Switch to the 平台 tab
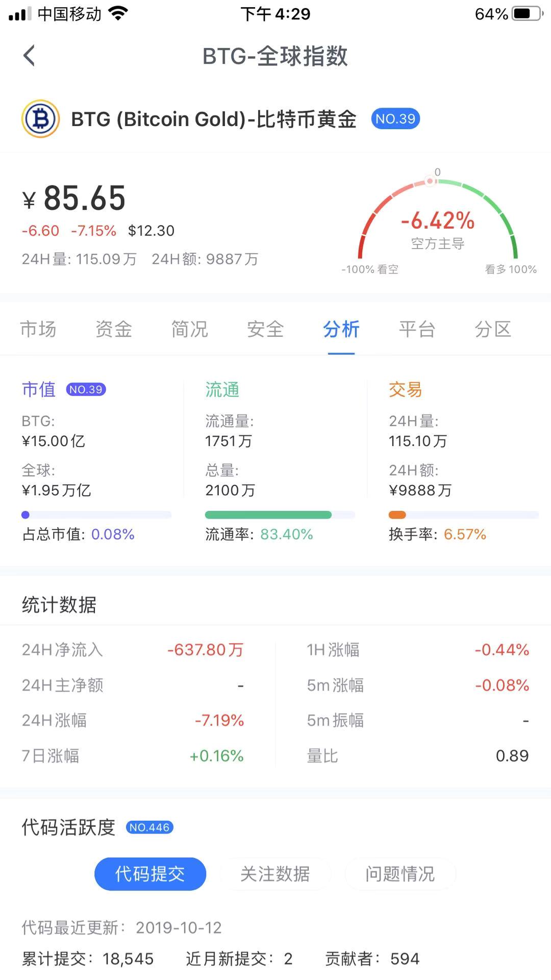 [417, 329]
